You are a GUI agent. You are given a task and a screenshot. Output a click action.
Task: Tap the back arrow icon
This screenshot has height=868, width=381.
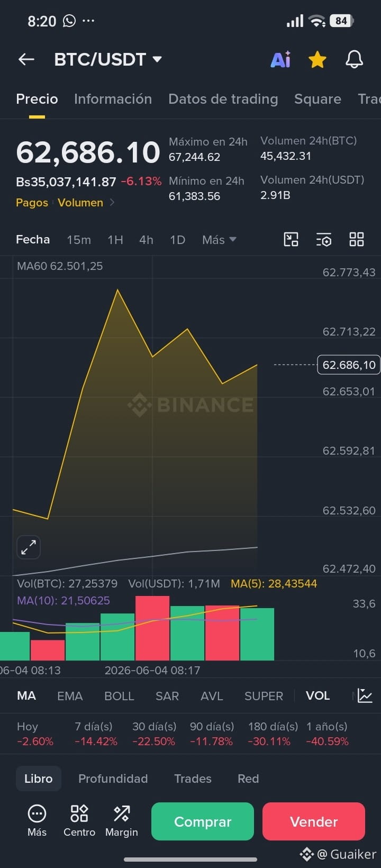click(x=26, y=60)
